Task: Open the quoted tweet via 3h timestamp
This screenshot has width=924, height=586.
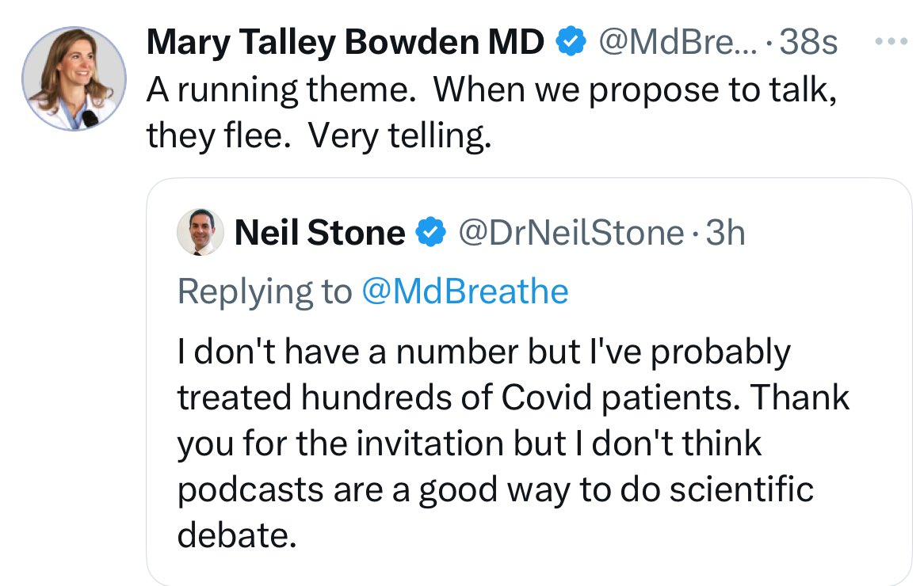Action: (725, 232)
